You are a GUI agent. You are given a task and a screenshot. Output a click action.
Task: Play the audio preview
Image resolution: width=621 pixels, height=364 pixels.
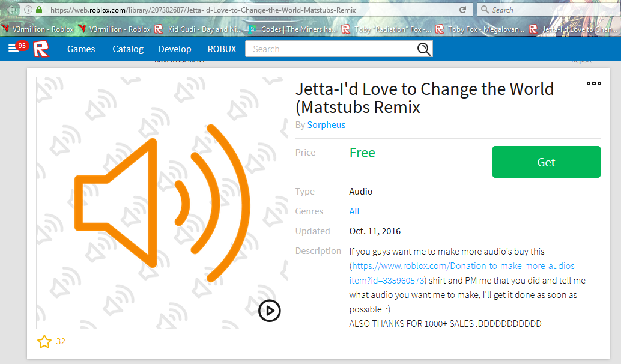click(269, 311)
